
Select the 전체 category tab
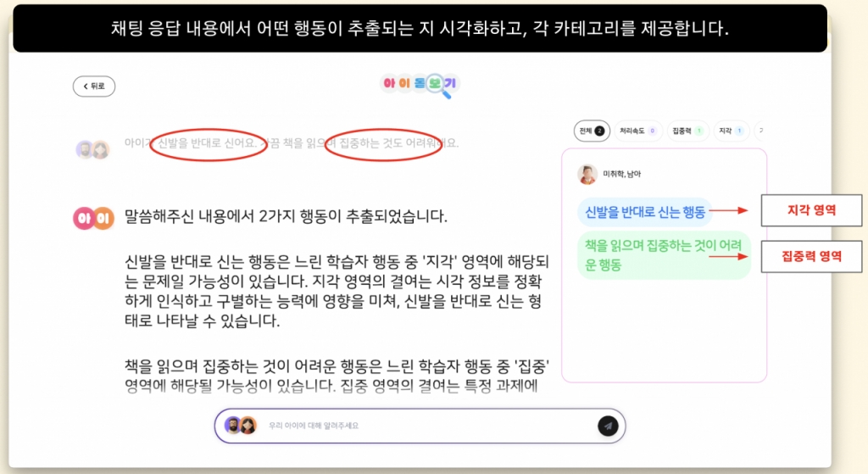(591, 131)
